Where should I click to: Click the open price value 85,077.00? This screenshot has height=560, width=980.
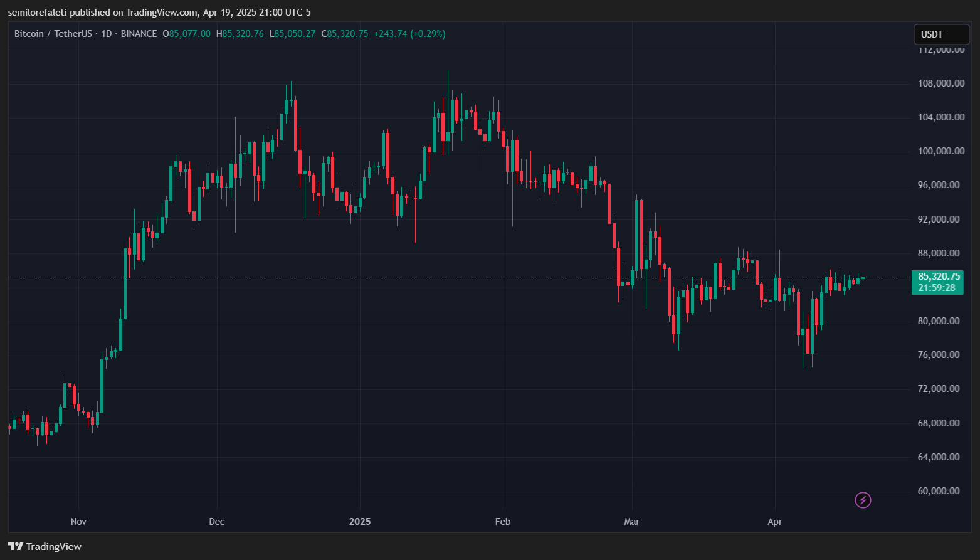point(187,33)
